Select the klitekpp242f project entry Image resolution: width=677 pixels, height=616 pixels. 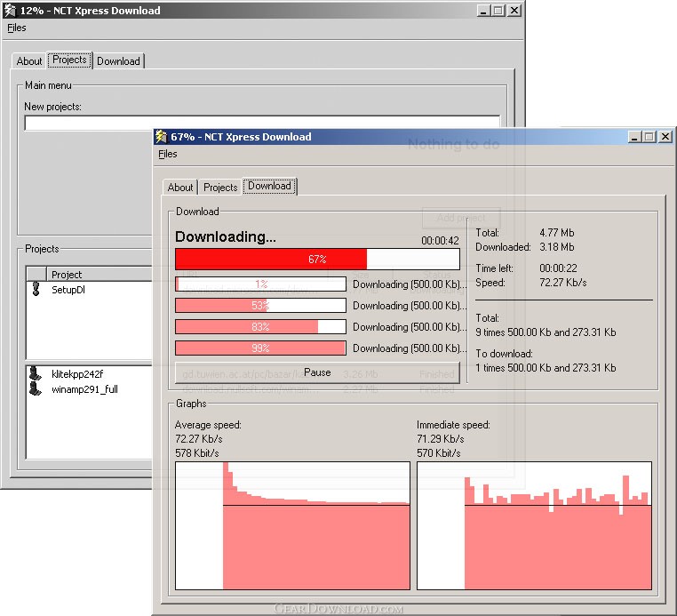click(90, 373)
